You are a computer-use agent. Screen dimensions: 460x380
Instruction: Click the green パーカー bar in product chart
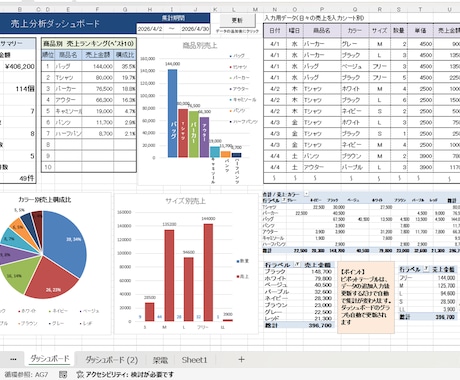click(194, 134)
